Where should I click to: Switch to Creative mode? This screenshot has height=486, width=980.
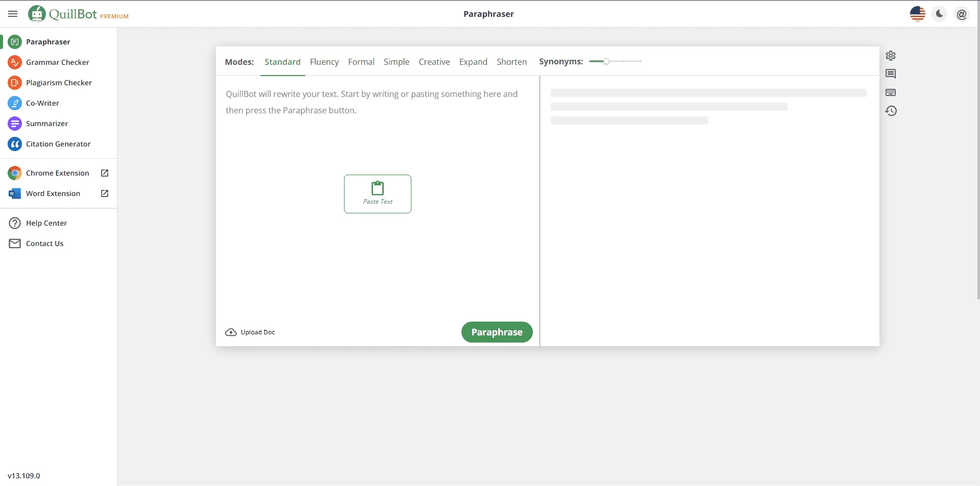pyautogui.click(x=434, y=62)
